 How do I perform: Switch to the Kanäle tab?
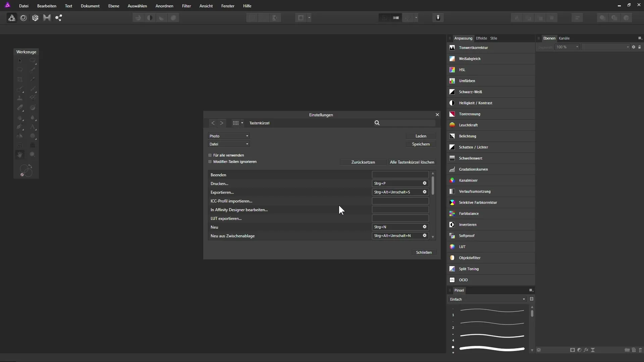coord(564,38)
